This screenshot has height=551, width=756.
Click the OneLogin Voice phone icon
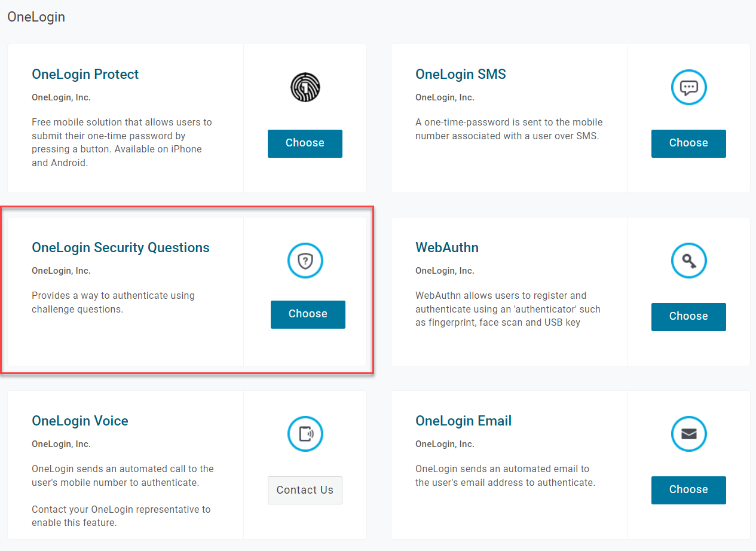(x=305, y=434)
